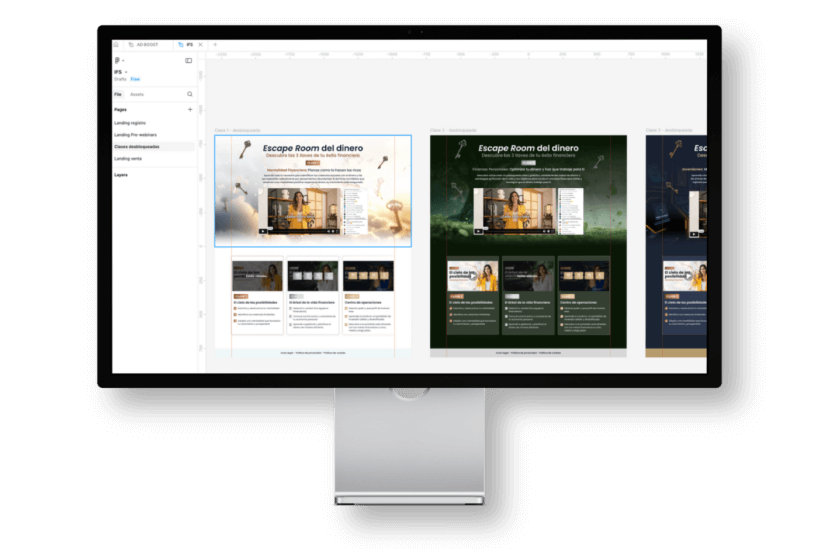This screenshot has width=825, height=549.
Task: Close the IFS tab
Action: pyautogui.click(x=200, y=45)
